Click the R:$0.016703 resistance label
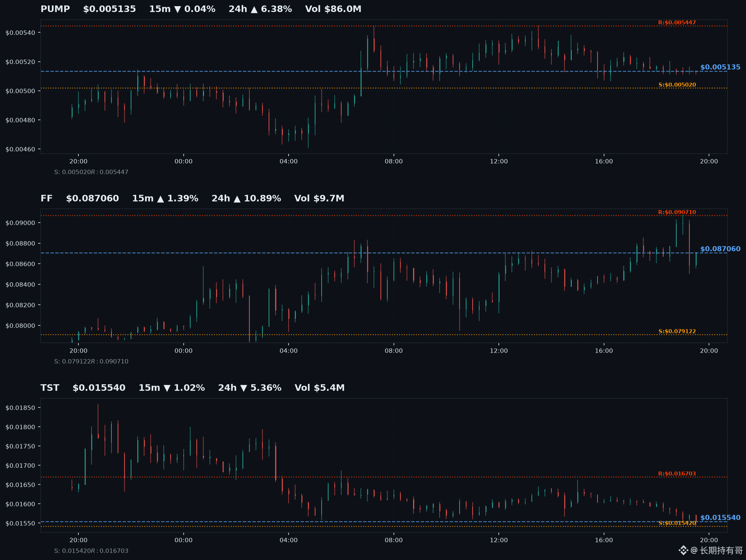Screen dimensions: 746x560 click(677, 474)
